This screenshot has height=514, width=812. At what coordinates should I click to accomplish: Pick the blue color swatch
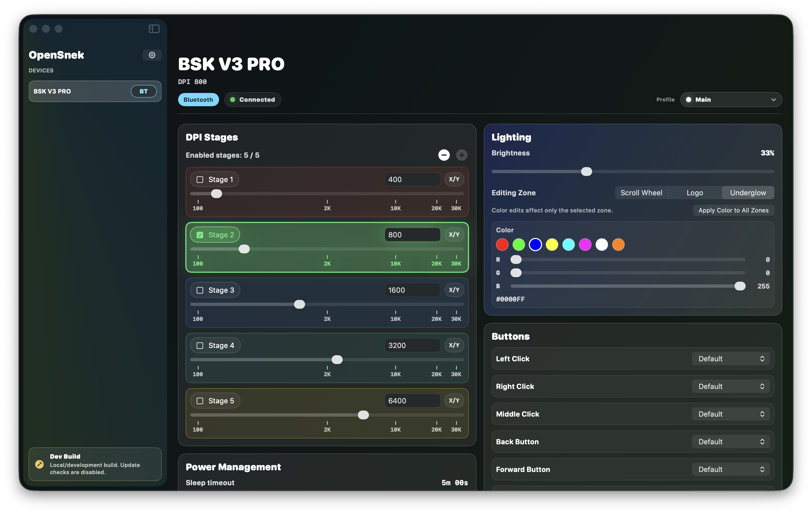coord(535,245)
